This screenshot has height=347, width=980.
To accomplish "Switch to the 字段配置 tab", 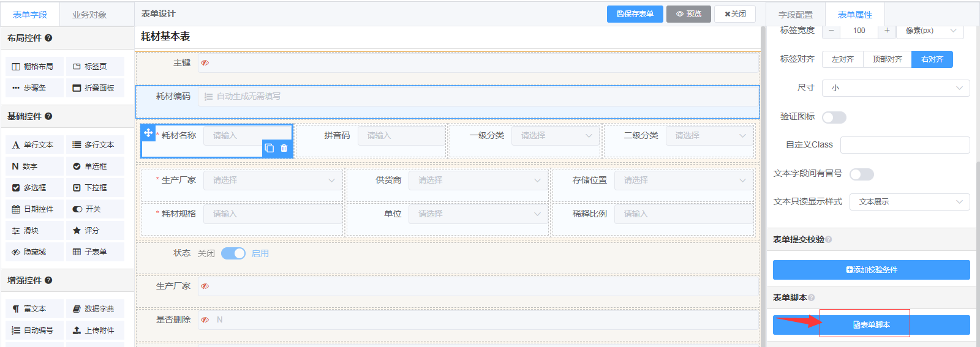I will click(795, 15).
